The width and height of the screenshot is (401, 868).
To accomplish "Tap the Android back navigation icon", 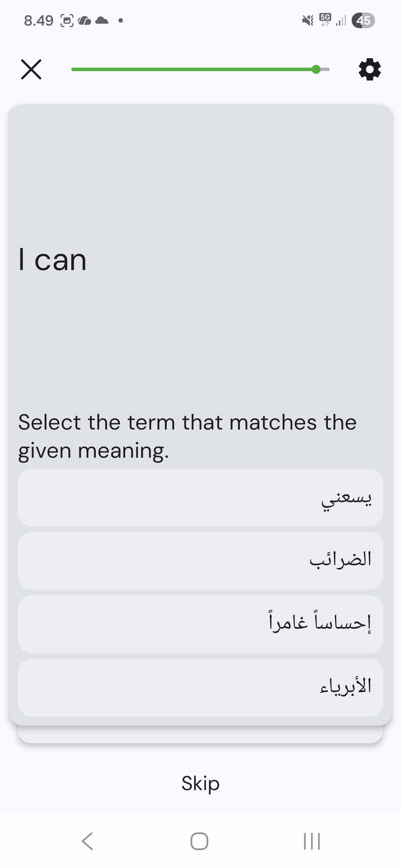I will (88, 841).
